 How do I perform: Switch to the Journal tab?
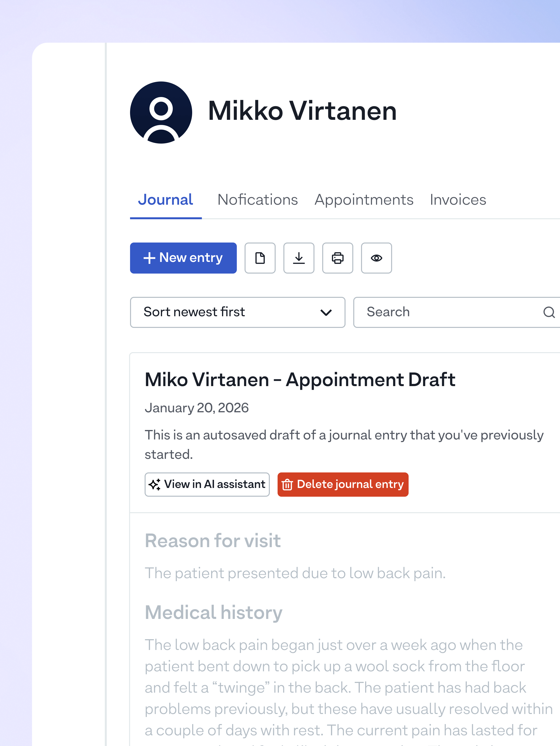pos(165,200)
